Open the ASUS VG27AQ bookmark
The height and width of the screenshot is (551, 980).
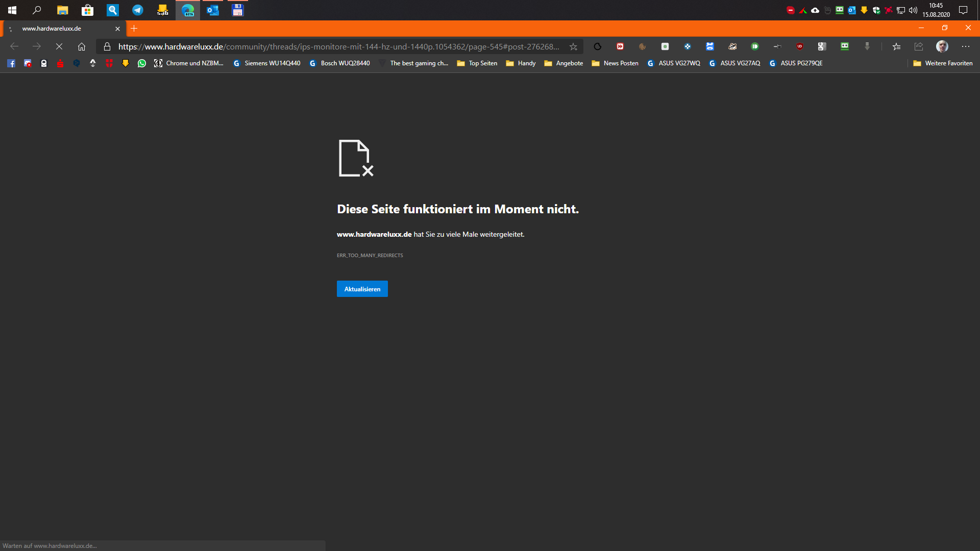click(x=735, y=63)
